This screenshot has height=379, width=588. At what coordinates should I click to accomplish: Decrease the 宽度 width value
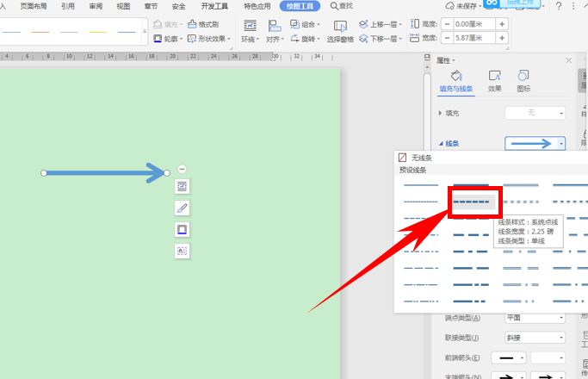tap(447, 38)
